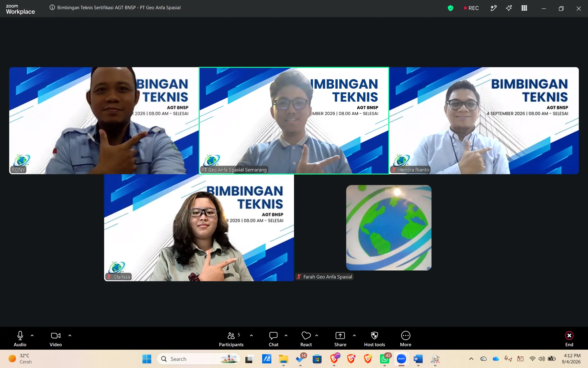This screenshot has height=368, width=588.
Task: Expand video options chevron next to Video
Action: tap(70, 335)
